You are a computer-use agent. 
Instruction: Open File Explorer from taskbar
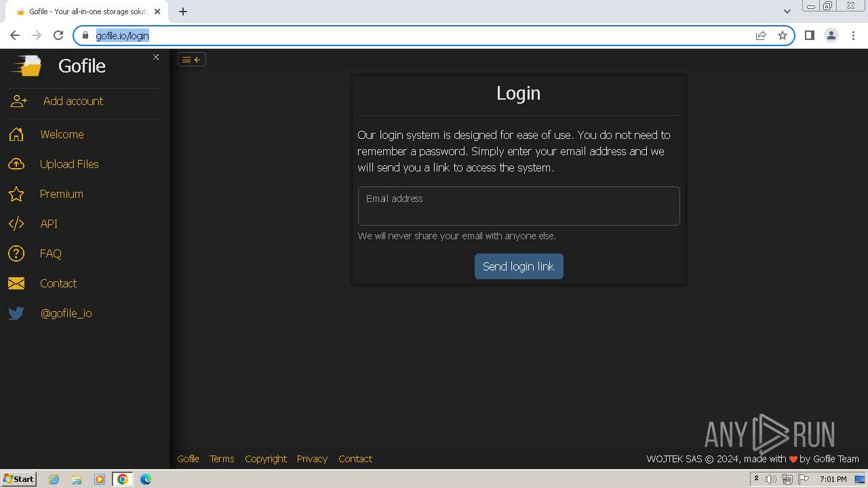coord(77,479)
